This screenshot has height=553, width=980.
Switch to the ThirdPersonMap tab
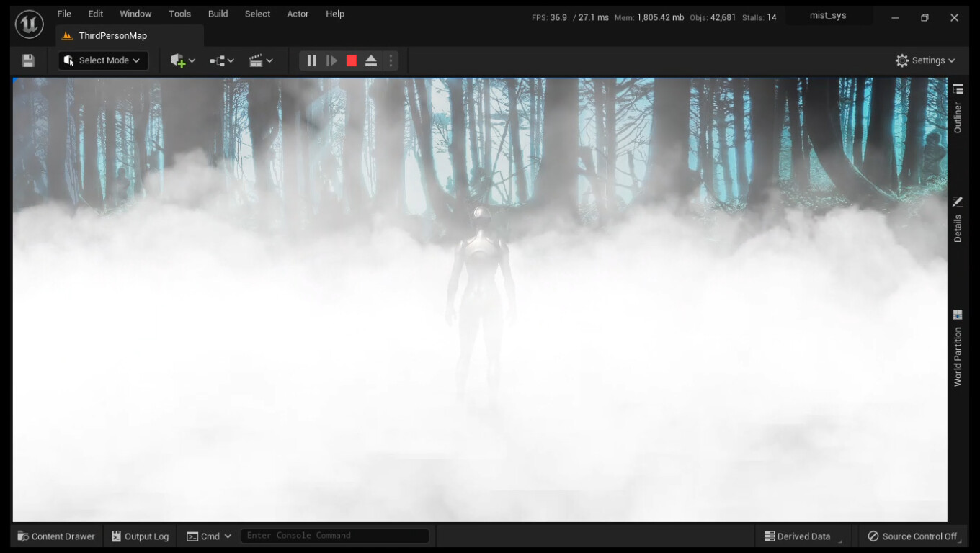[x=113, y=35]
